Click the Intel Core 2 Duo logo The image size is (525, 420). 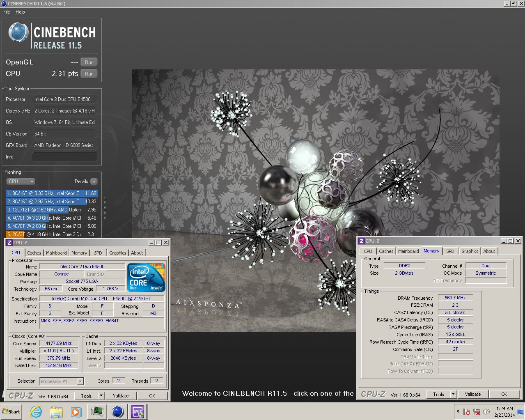tap(147, 277)
